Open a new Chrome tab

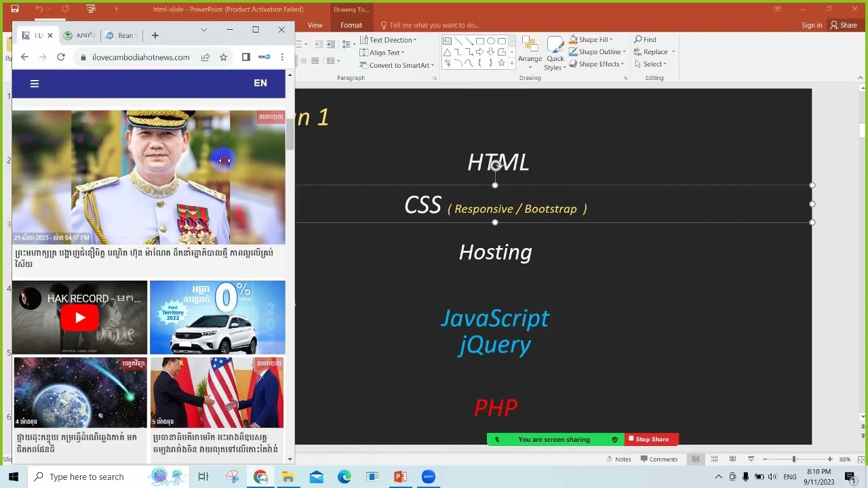point(155,35)
